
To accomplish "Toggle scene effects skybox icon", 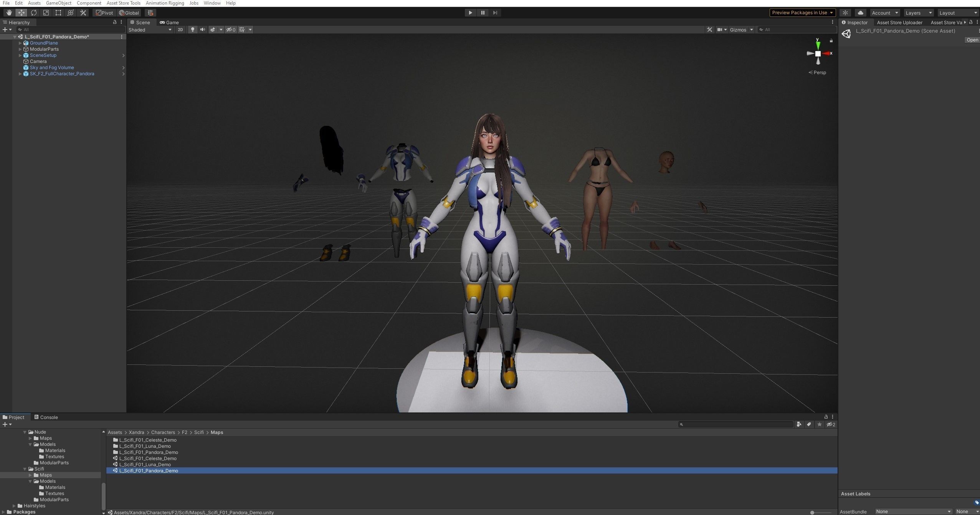I will (x=212, y=30).
